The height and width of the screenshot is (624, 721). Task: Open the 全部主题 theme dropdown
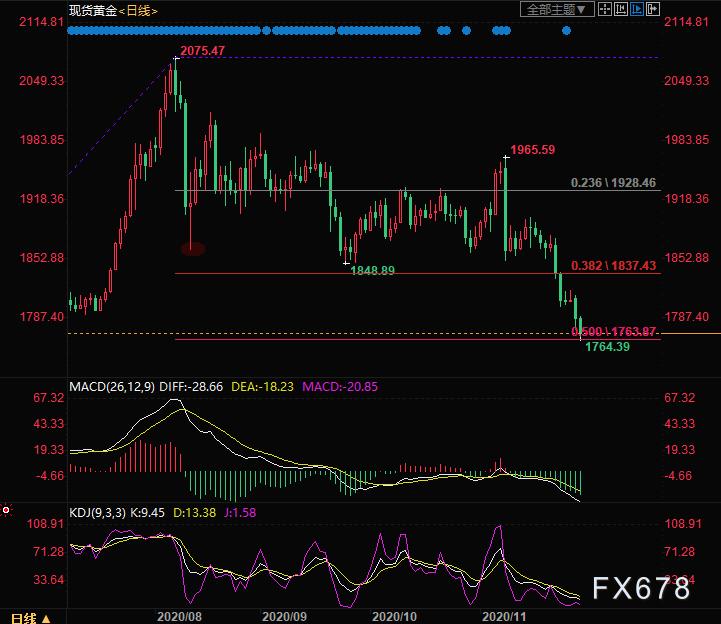click(x=559, y=10)
